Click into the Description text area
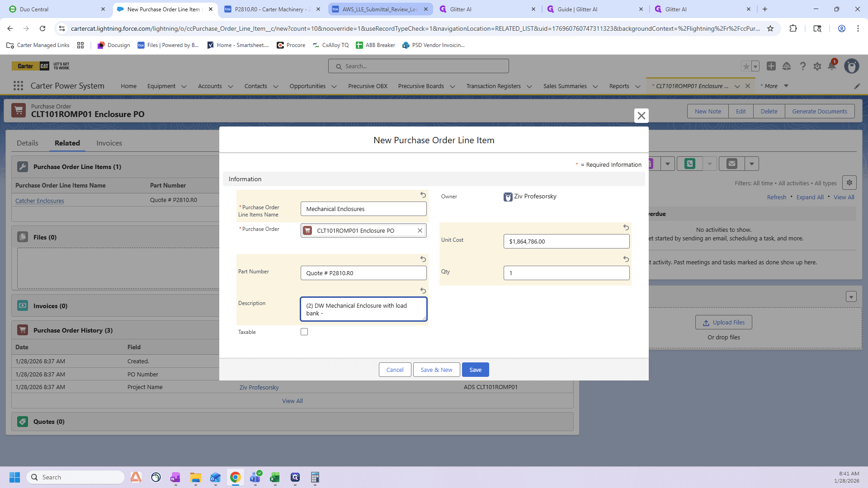Viewport: 868px width, 488px height. point(363,309)
